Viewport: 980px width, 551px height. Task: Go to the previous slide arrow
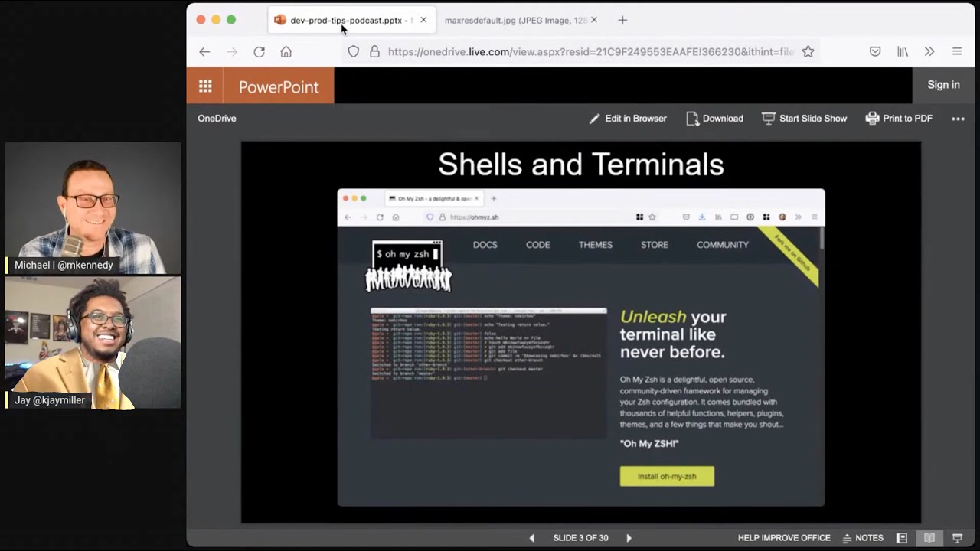[532, 538]
